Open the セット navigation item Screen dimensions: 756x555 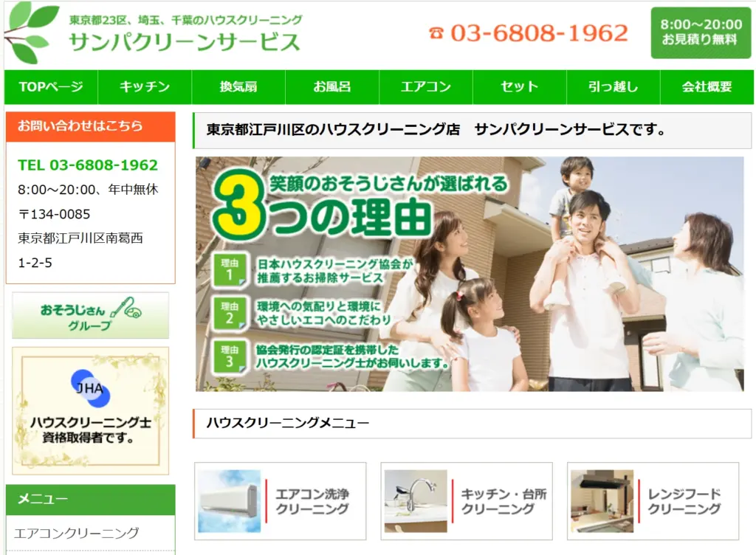click(520, 87)
